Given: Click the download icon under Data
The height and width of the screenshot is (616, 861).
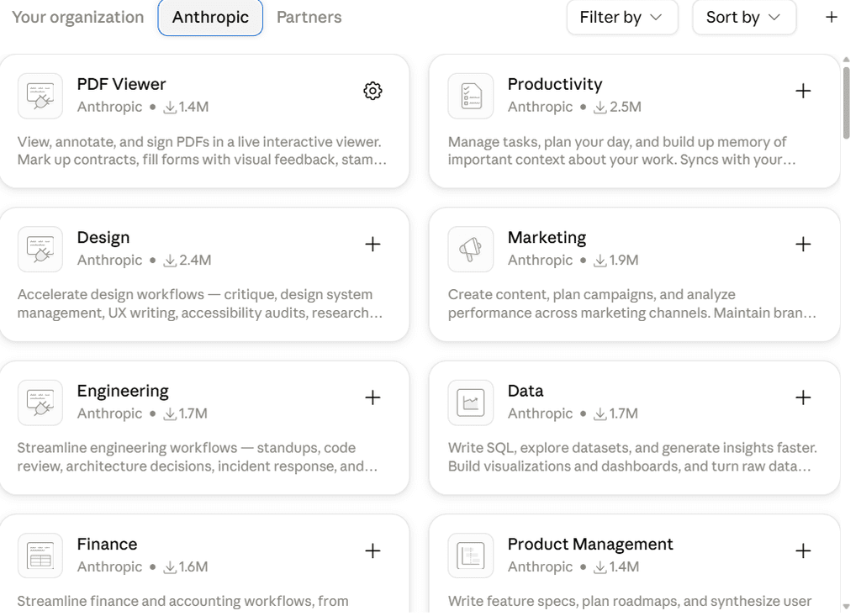Looking at the screenshot, I should [600, 413].
